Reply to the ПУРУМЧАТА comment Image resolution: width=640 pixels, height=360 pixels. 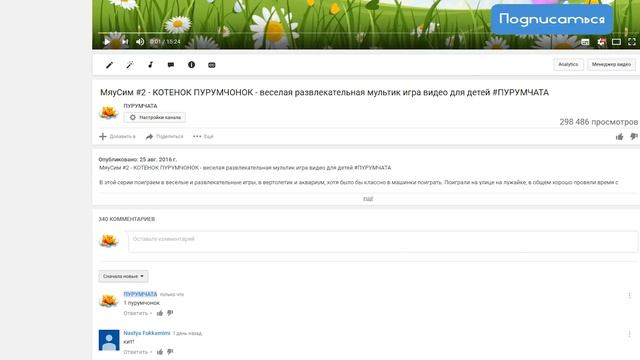point(136,313)
